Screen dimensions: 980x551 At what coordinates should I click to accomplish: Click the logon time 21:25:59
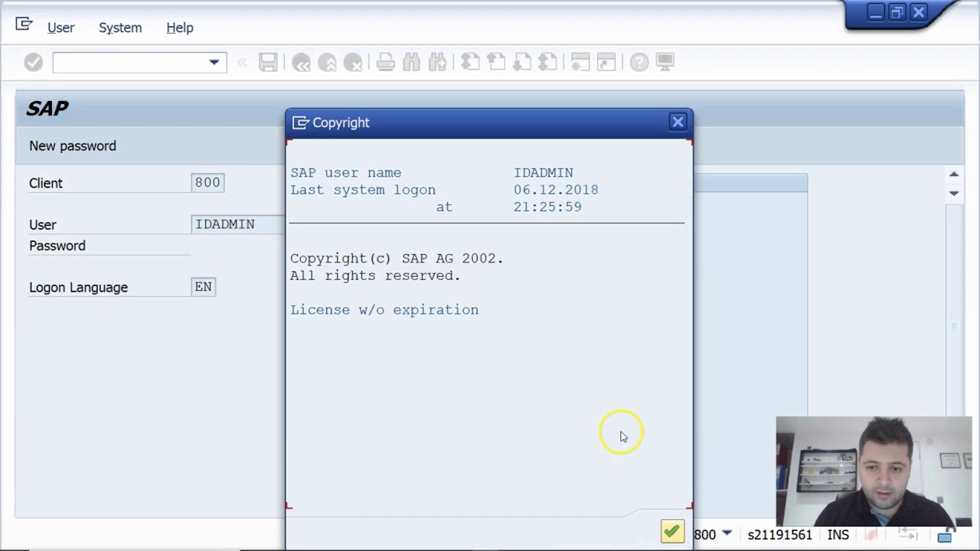pos(547,207)
